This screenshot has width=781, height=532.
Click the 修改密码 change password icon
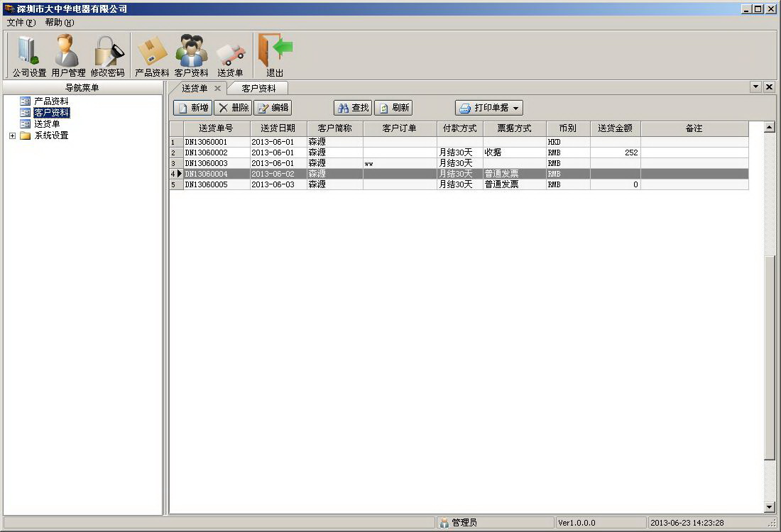coord(108,56)
